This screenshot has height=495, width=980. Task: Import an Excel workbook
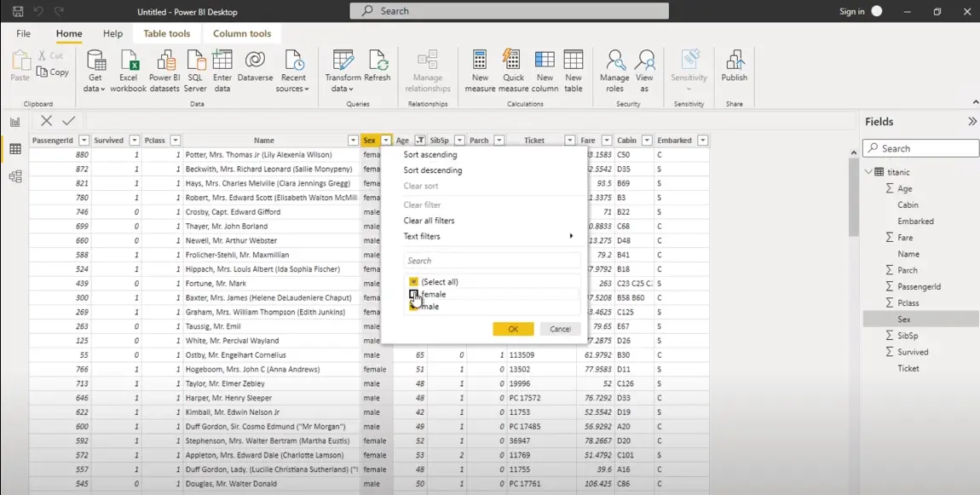pyautogui.click(x=128, y=72)
